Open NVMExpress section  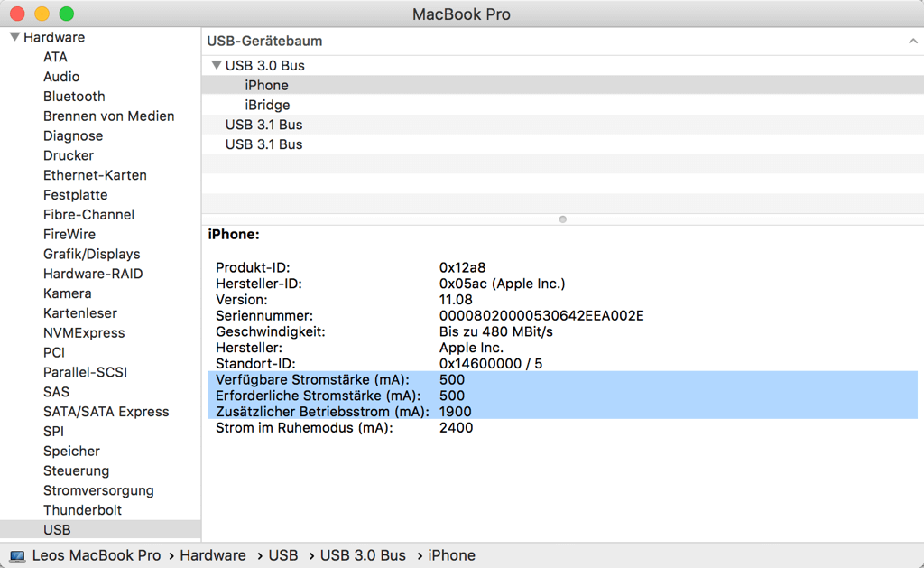point(84,332)
